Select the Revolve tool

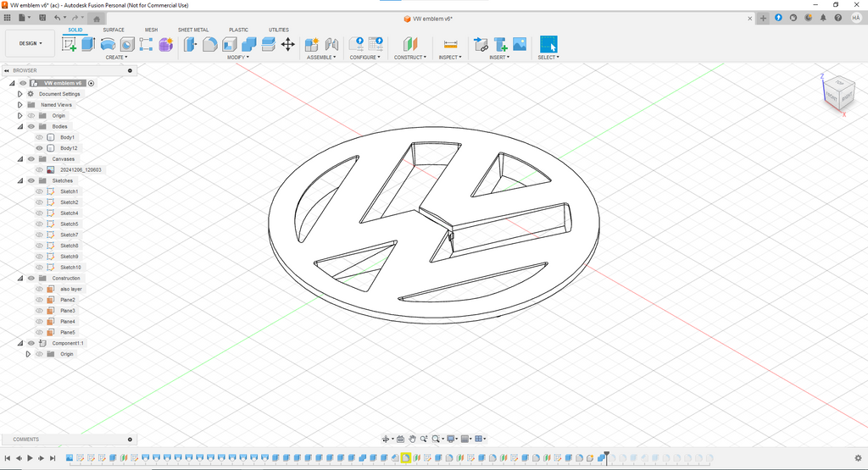108,44
